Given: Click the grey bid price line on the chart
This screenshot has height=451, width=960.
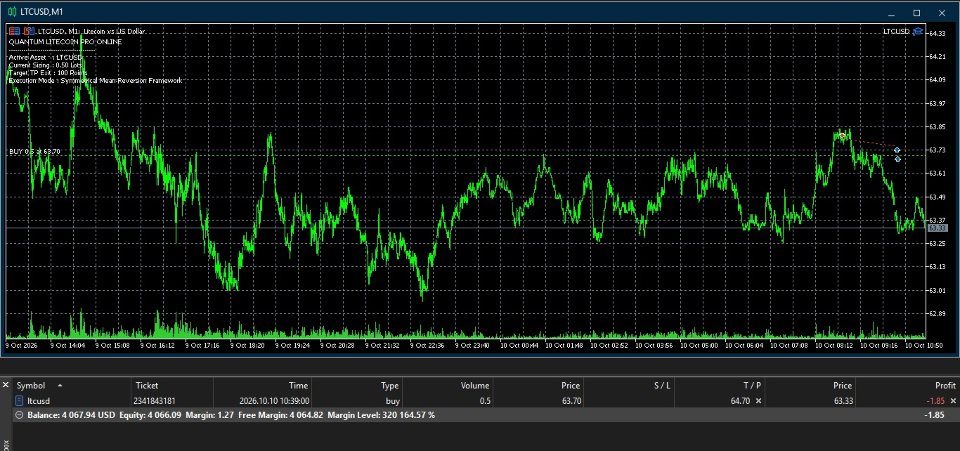Looking at the screenshot, I should [465, 228].
